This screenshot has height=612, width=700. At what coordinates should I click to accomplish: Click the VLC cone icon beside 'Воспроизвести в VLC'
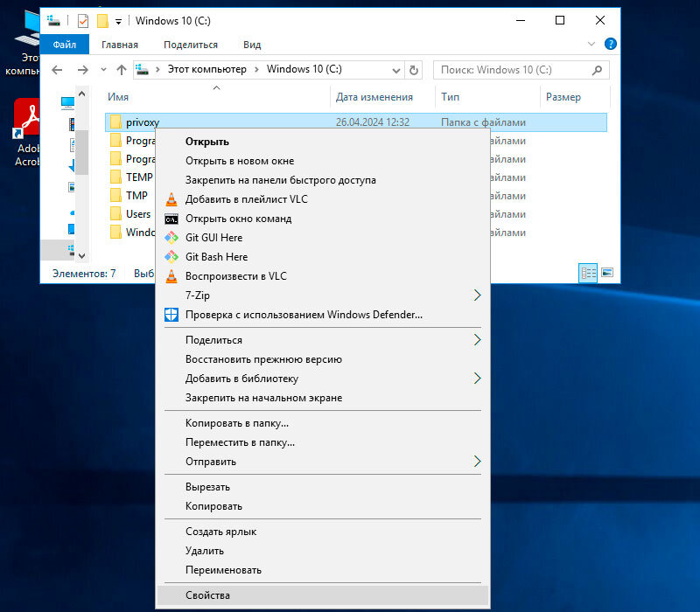coord(171,276)
